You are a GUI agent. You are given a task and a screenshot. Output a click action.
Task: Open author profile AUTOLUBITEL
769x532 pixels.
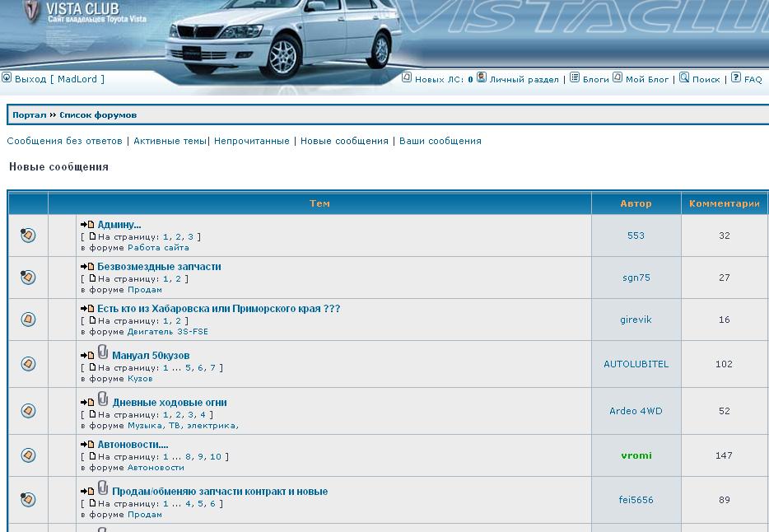pyautogui.click(x=636, y=364)
